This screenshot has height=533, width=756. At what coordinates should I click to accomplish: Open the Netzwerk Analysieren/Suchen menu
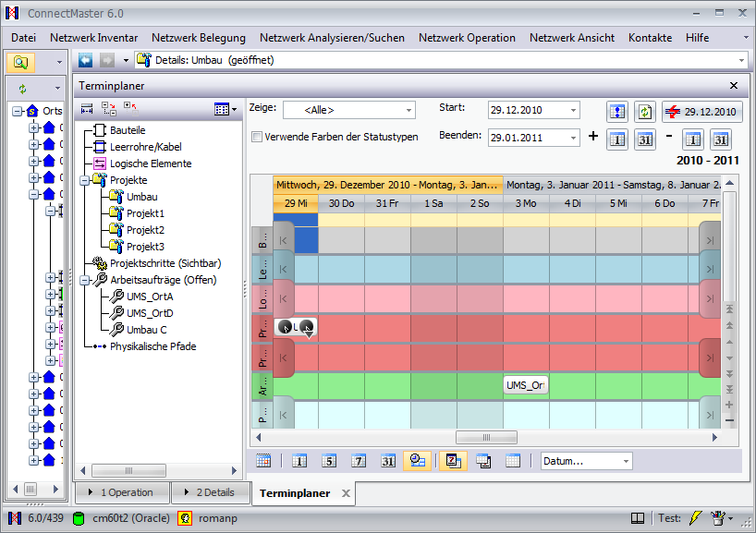coord(332,38)
